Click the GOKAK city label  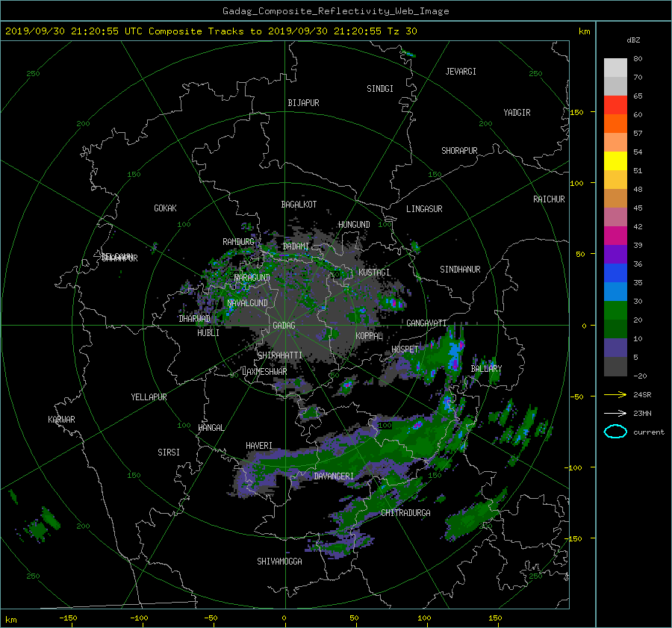[166, 208]
